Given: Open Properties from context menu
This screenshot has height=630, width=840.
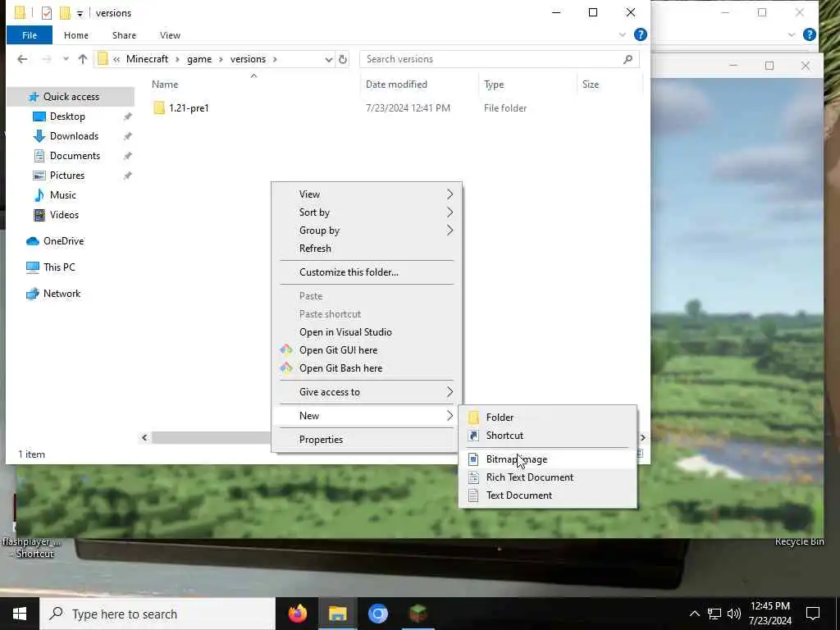Looking at the screenshot, I should pyautogui.click(x=367, y=440).
